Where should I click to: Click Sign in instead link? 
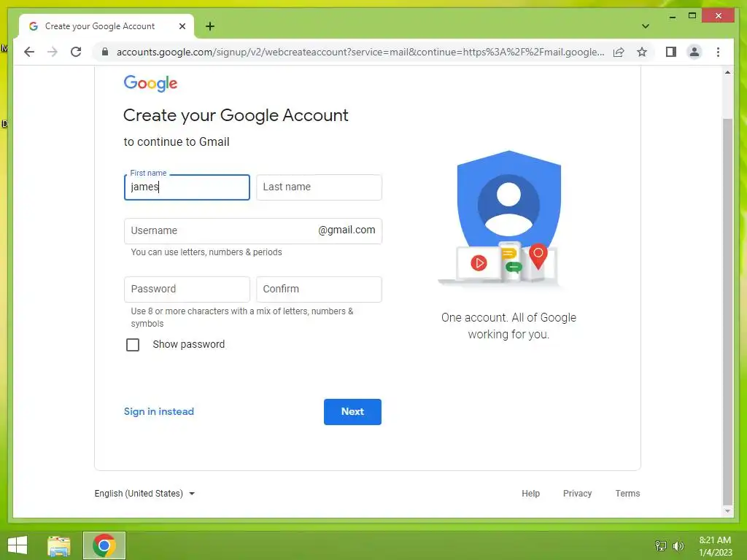158,411
